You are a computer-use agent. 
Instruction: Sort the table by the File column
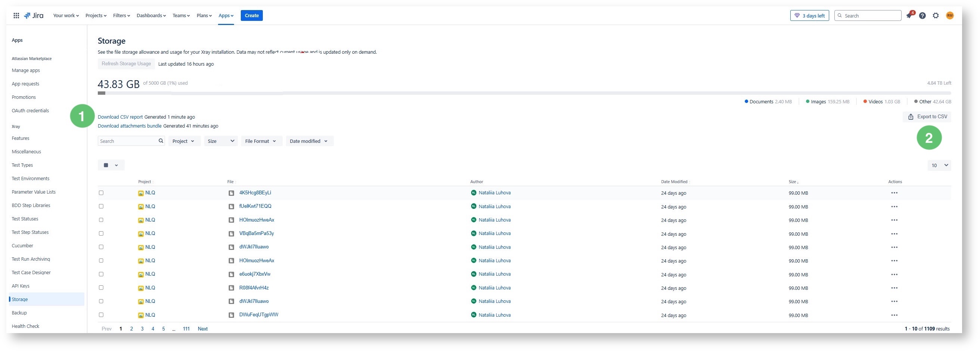click(x=231, y=182)
